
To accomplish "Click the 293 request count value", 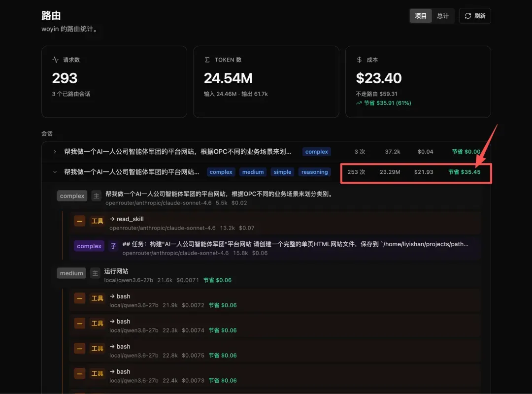I will [65, 78].
